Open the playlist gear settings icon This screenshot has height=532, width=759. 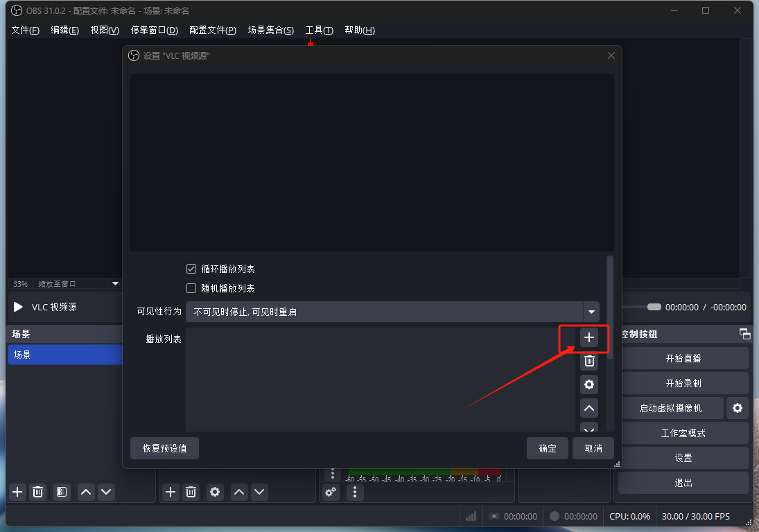588,384
